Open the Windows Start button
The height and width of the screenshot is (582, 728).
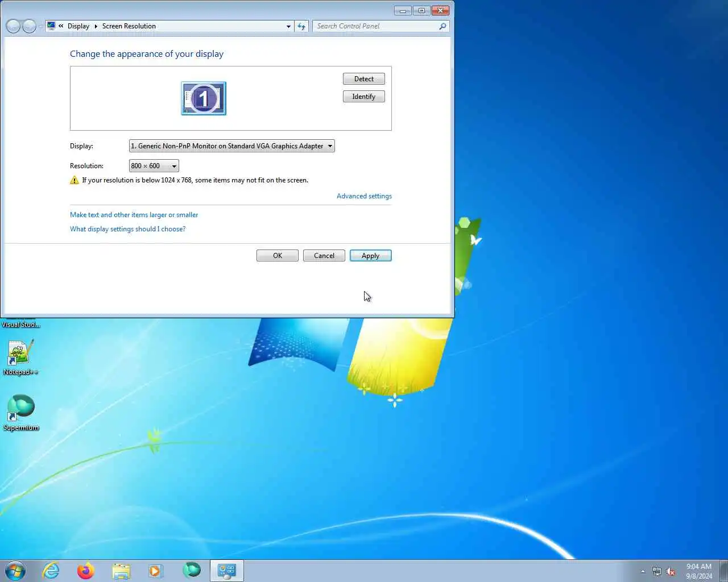coord(15,571)
